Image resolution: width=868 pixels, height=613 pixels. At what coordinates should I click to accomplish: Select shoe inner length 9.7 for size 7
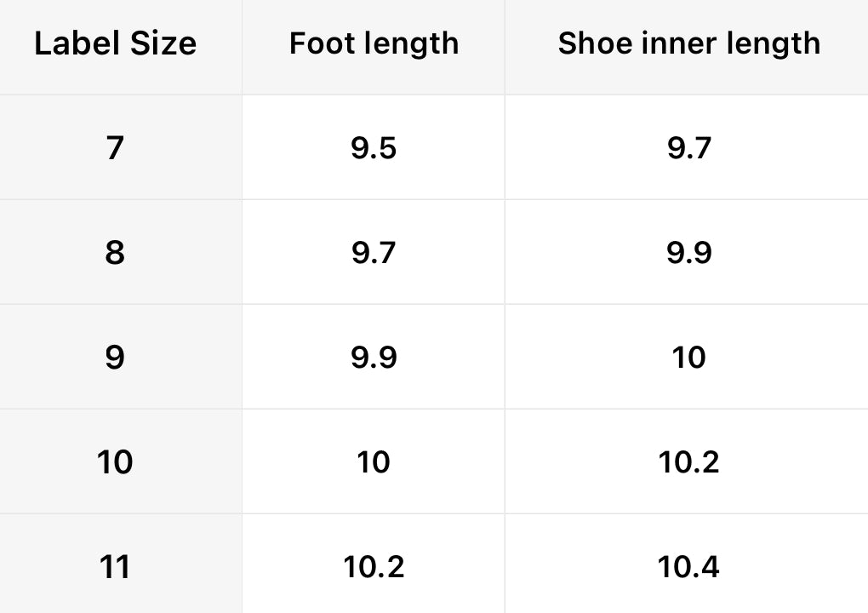688,148
